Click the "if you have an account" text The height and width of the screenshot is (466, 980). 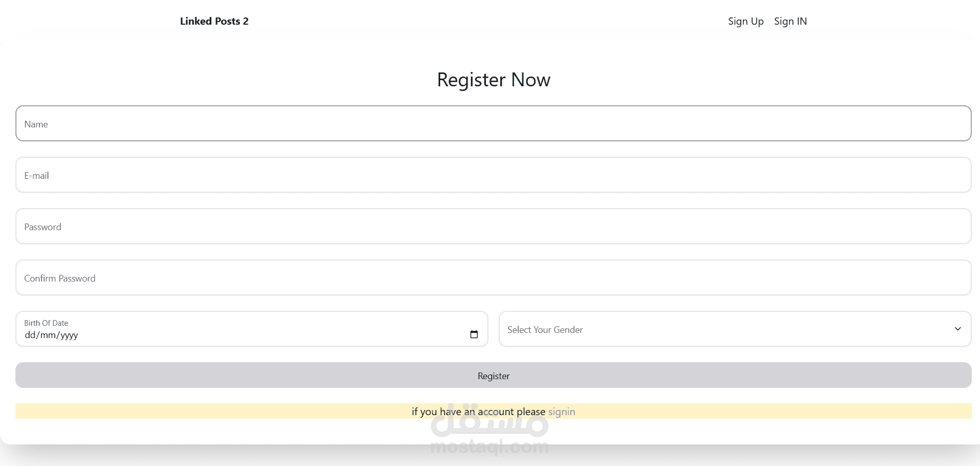coord(478,412)
